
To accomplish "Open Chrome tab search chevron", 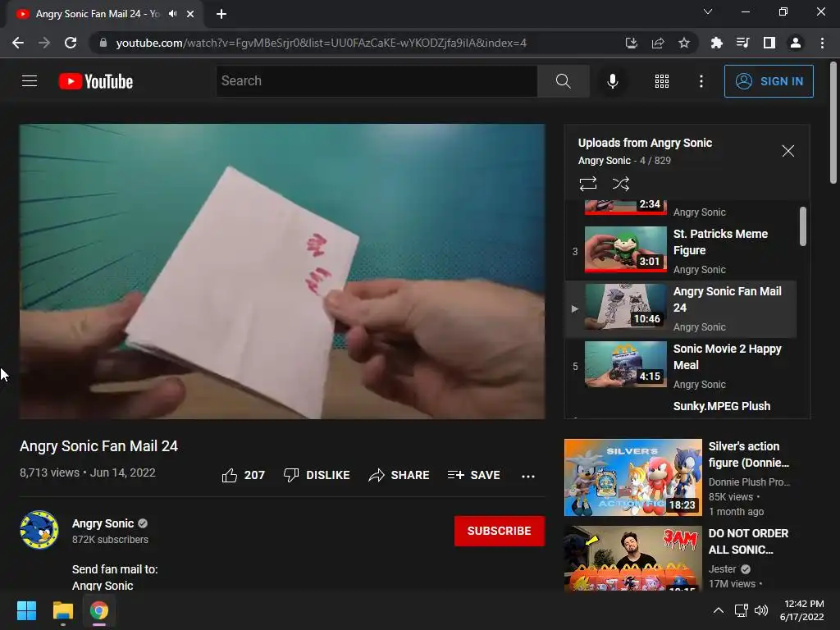I will click(x=708, y=11).
